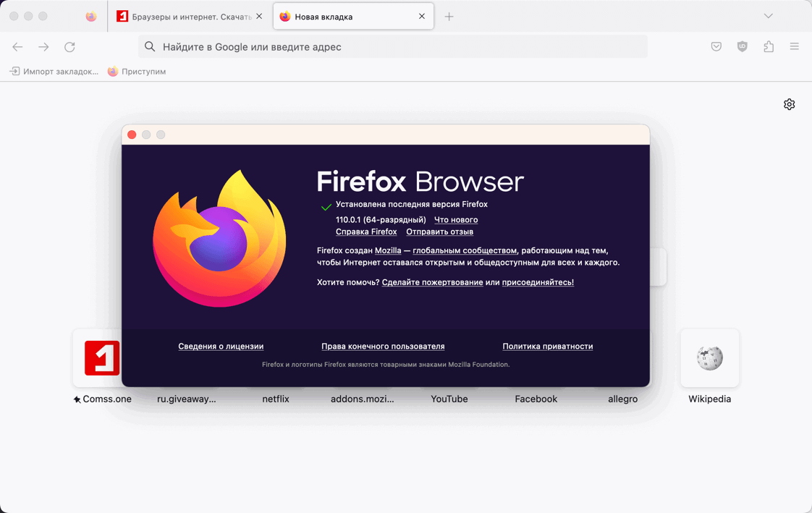Open the Pocket save icon
Screen dimensions: 812x513
716,46
